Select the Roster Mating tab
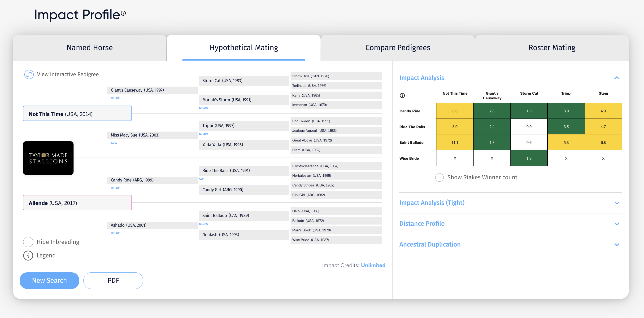644x318 pixels. 552,48
